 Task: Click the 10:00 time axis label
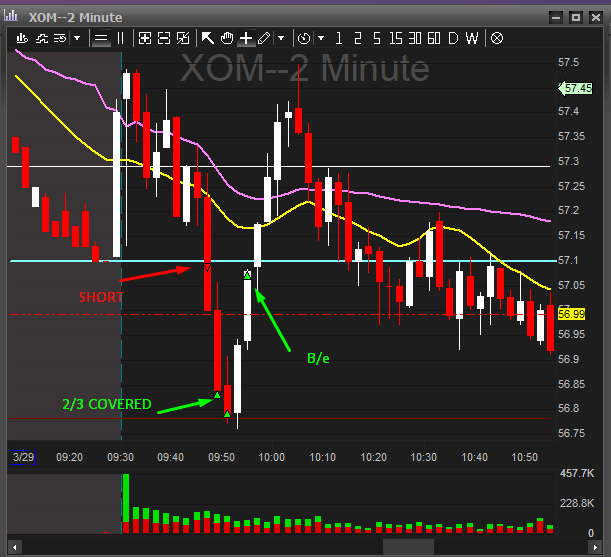point(272,457)
